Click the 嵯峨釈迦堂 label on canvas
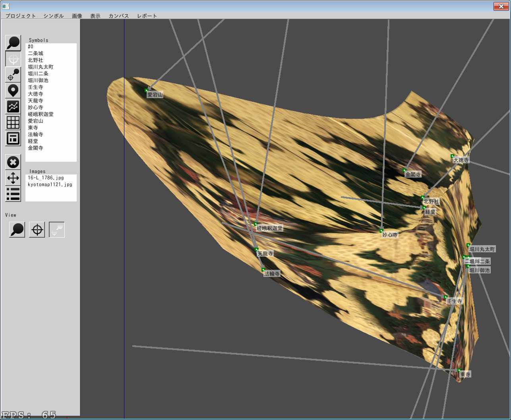This screenshot has width=511, height=420. tap(270, 228)
